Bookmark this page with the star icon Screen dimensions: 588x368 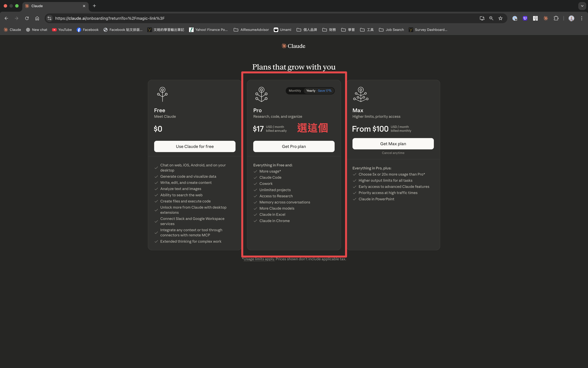(x=500, y=18)
